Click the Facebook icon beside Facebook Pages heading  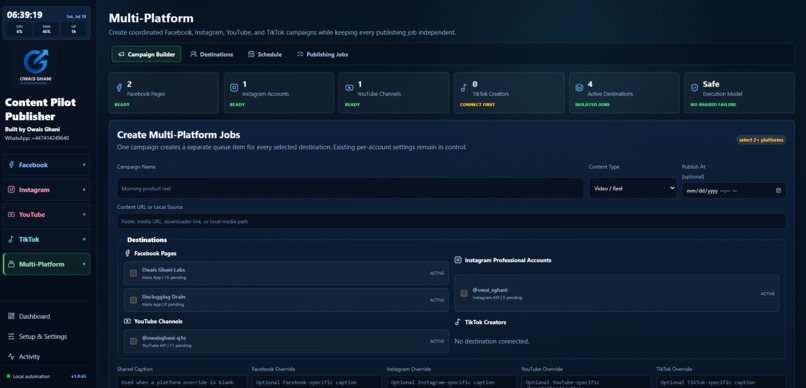(x=127, y=253)
